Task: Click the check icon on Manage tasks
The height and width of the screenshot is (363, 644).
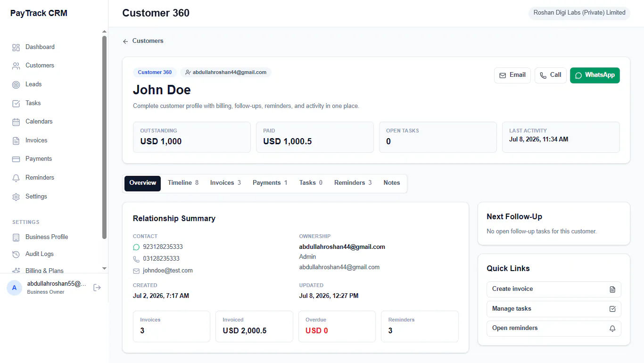Action: tap(612, 309)
